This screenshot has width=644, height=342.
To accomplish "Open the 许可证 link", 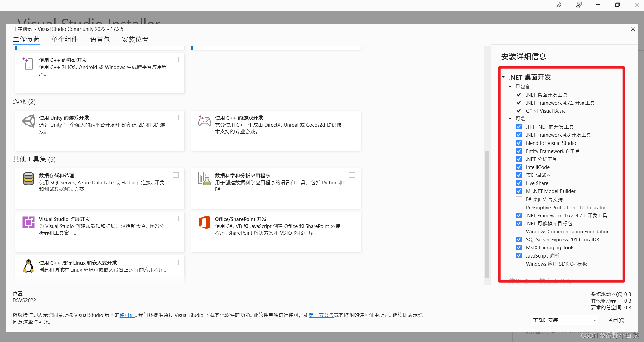I will tap(127, 315).
